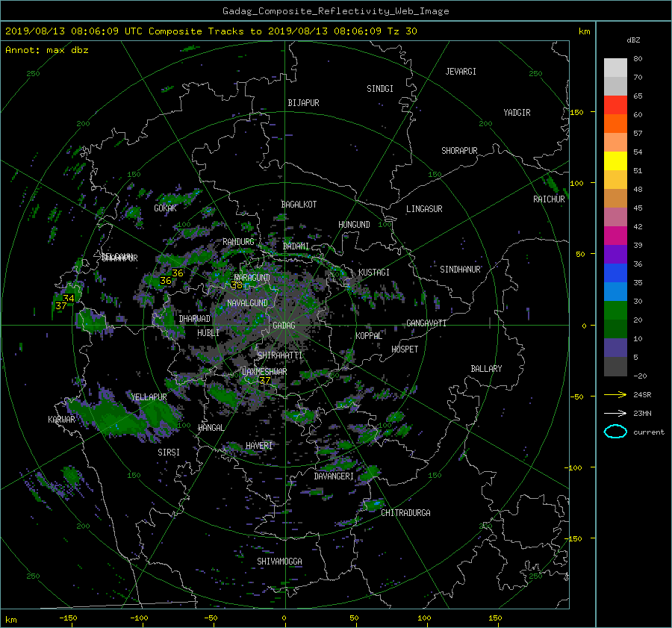Click the 'SINDHANUR' city label
This screenshot has height=628, width=672.
[460, 270]
